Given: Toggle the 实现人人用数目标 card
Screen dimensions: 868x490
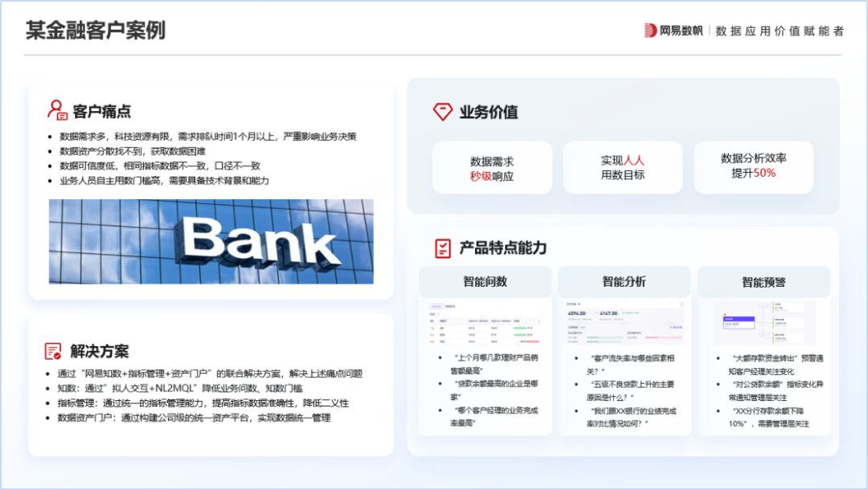Looking at the screenshot, I should 624,166.
